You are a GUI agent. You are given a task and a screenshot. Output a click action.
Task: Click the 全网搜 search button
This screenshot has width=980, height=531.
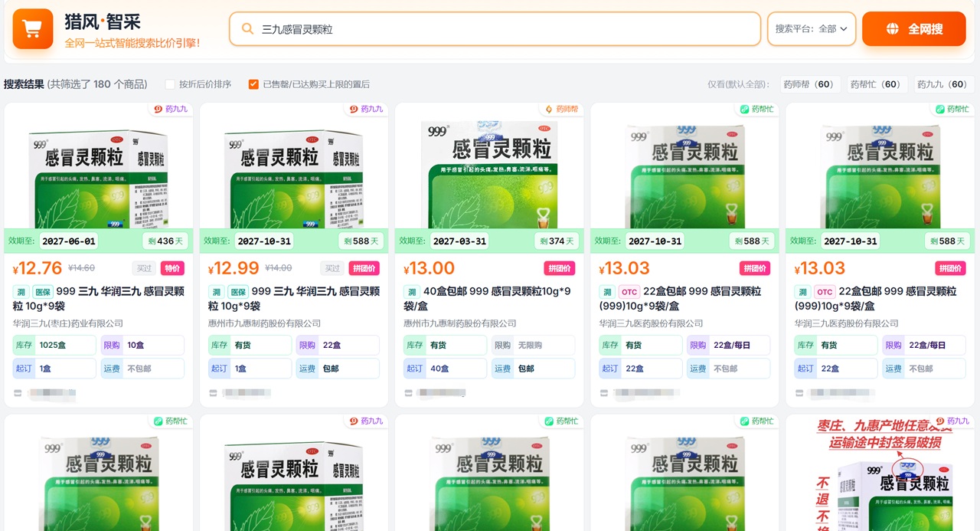(x=914, y=29)
